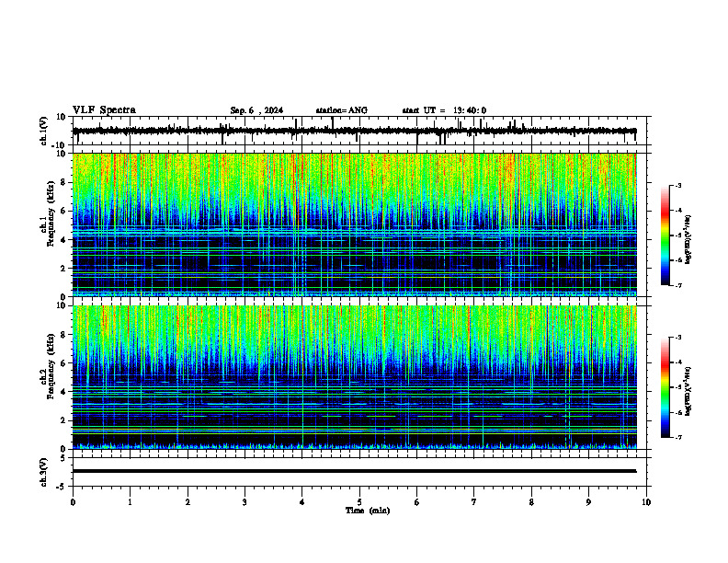
Task: Click the ch.1 waveform trace panel
Action: [x=361, y=131]
